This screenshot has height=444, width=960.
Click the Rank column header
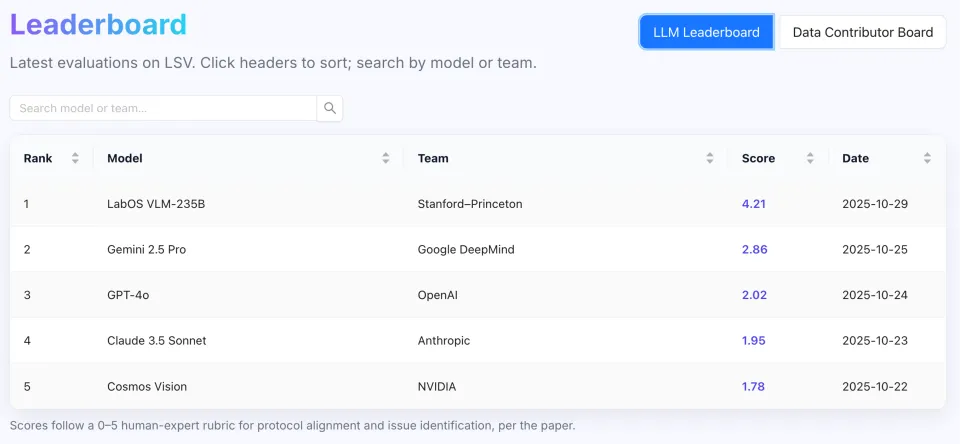(x=38, y=158)
